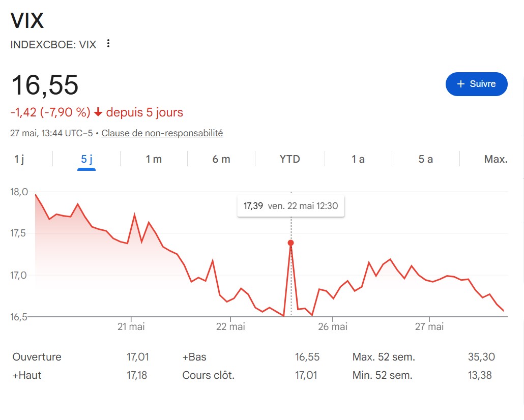This screenshot has width=524, height=420.
Task: Click the 26 mai axis label
Action: [333, 326]
